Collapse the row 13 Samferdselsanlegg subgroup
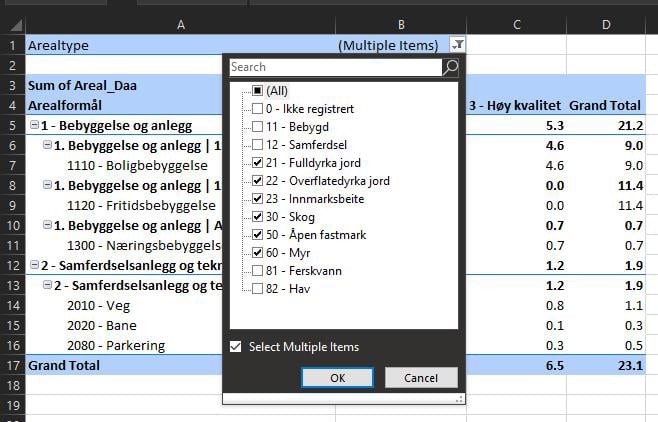Screen dimensions: 658x422 click(x=47, y=286)
